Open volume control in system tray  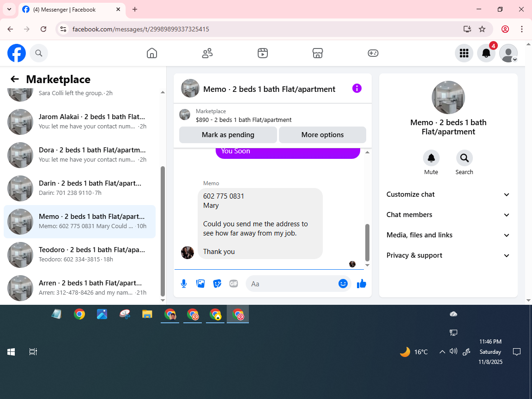pyautogui.click(x=453, y=351)
